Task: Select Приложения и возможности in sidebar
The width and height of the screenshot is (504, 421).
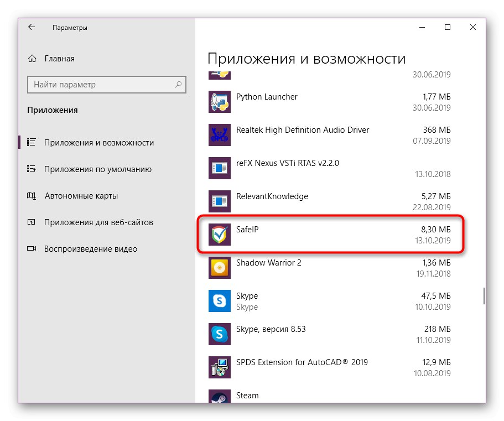Action: click(98, 143)
